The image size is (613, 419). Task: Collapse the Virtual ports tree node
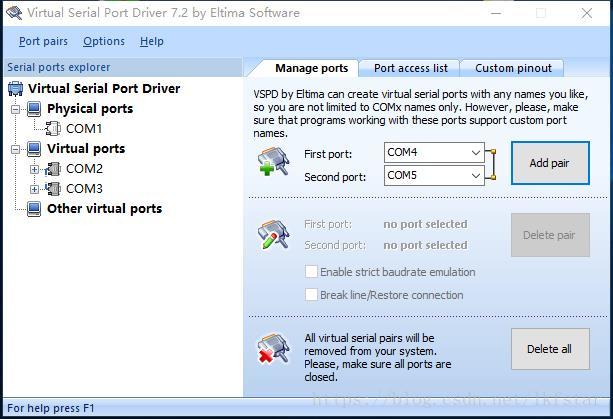tap(15, 149)
